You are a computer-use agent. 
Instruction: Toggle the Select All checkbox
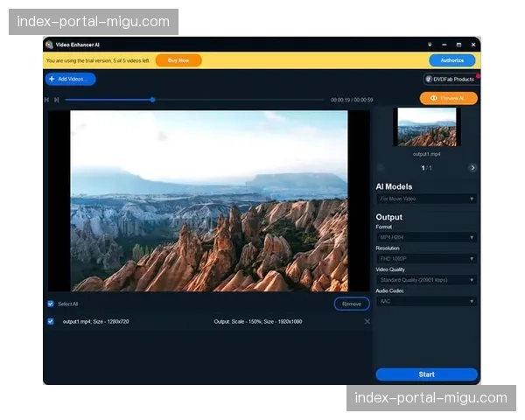50,304
